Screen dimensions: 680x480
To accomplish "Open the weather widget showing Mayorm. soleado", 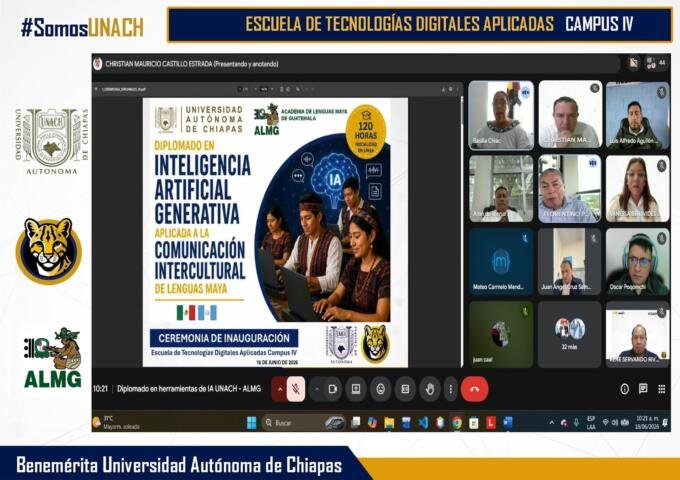I will 116,423.
